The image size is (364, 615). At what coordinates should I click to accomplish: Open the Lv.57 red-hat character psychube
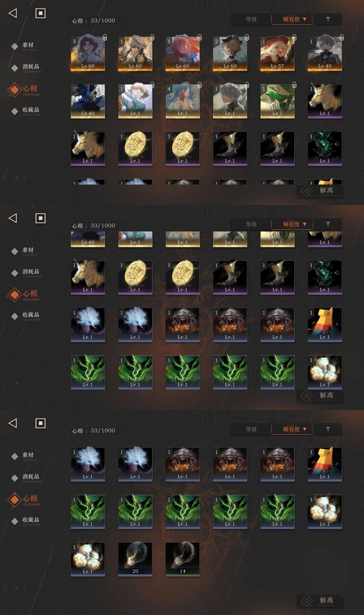pos(277,54)
